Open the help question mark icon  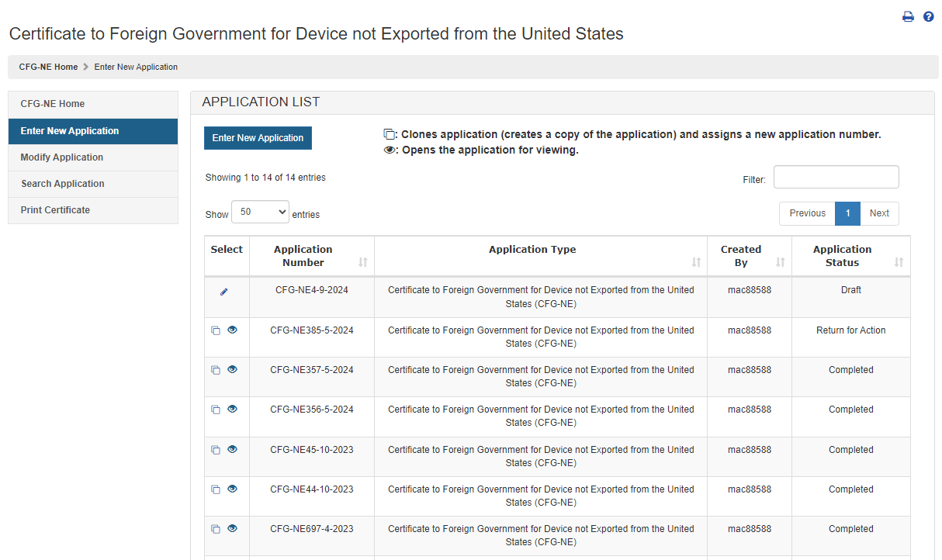click(928, 16)
